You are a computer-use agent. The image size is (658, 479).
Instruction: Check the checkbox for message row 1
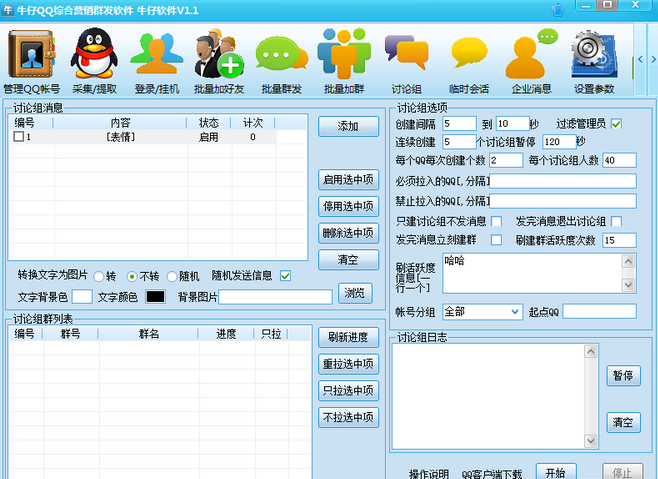click(18, 136)
